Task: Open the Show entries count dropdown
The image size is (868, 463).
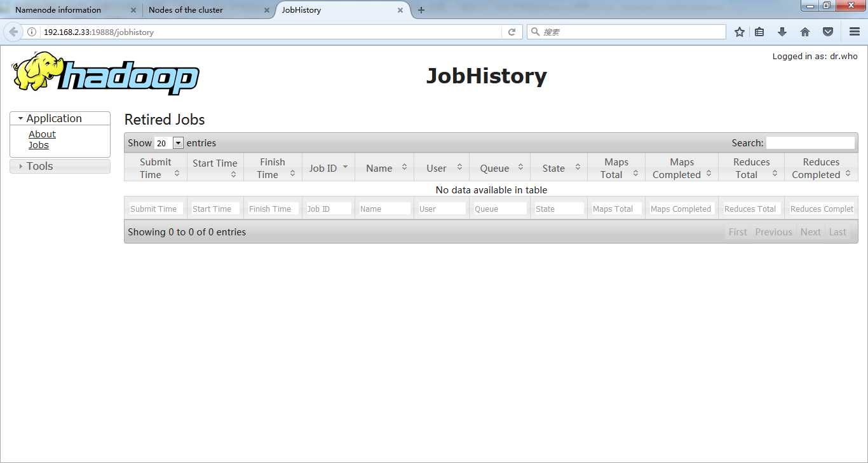Action: pyautogui.click(x=169, y=143)
